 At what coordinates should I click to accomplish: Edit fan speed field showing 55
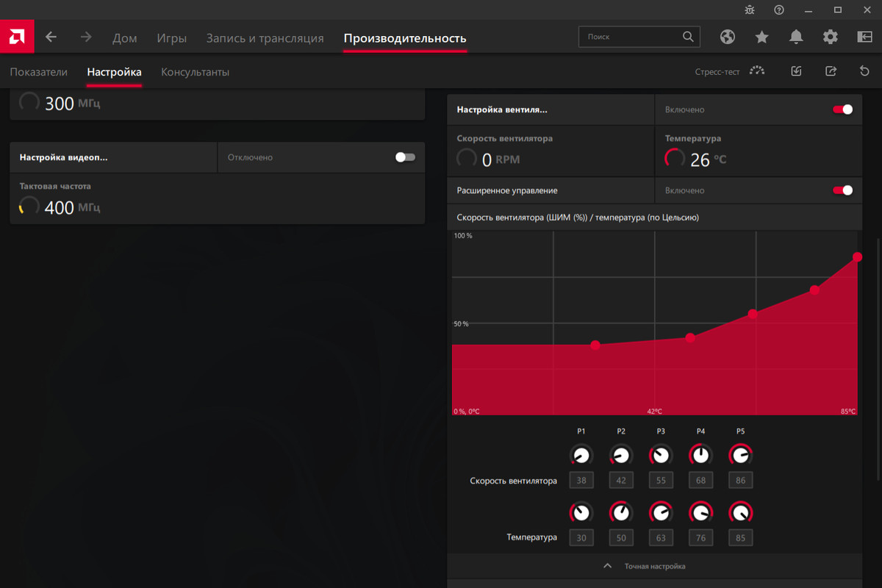click(x=661, y=481)
